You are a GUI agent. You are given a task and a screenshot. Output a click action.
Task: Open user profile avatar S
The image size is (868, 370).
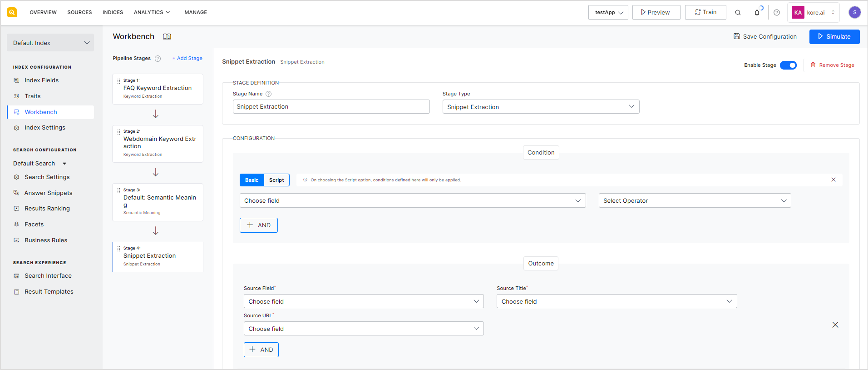pos(855,13)
